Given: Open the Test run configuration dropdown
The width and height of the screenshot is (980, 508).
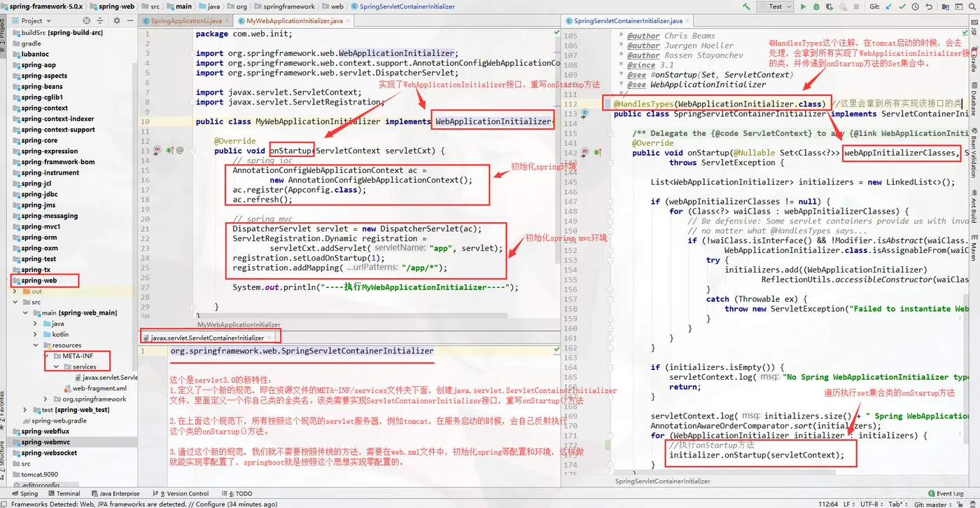Looking at the screenshot, I should point(775,6).
